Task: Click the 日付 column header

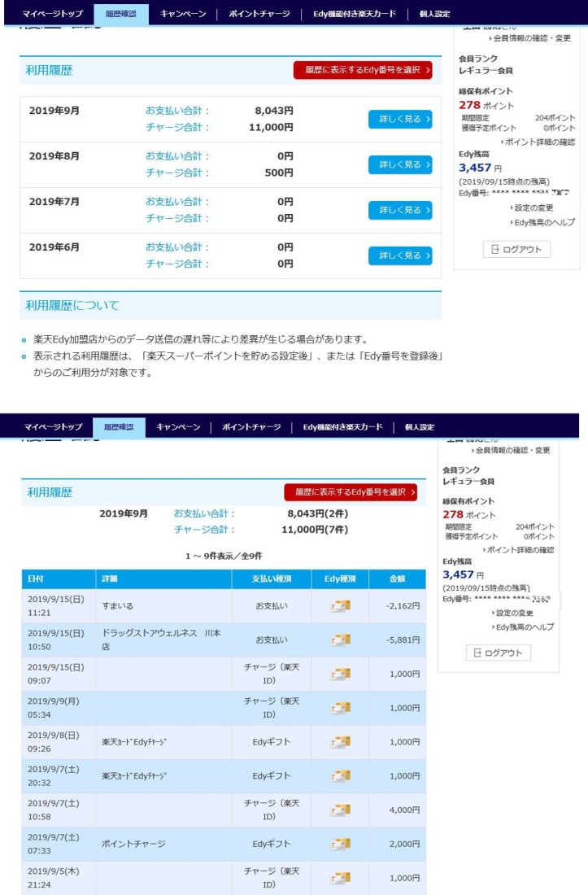Action: click(59, 578)
